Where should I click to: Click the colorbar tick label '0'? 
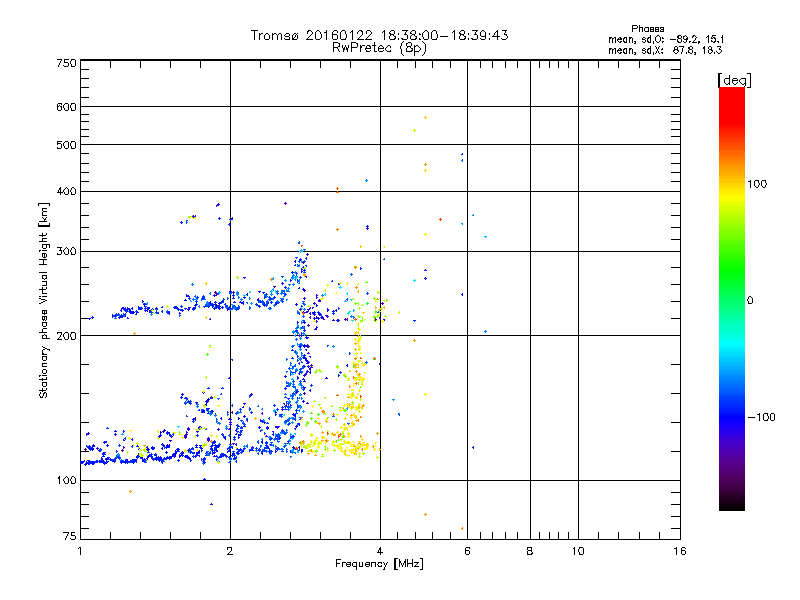click(x=750, y=301)
